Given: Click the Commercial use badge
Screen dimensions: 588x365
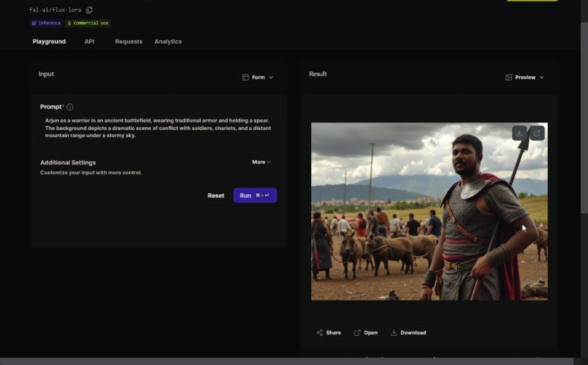Looking at the screenshot, I should [88, 24].
